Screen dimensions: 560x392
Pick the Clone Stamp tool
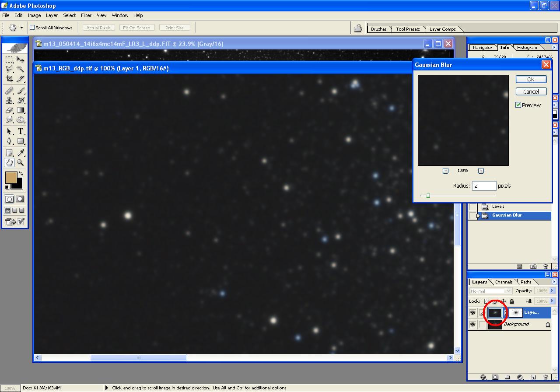click(x=9, y=100)
